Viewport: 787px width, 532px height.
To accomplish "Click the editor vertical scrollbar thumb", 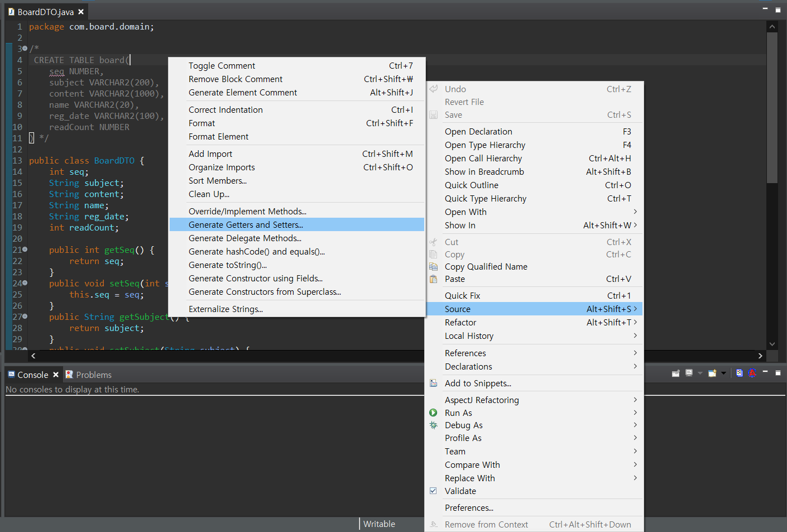I will (772, 107).
